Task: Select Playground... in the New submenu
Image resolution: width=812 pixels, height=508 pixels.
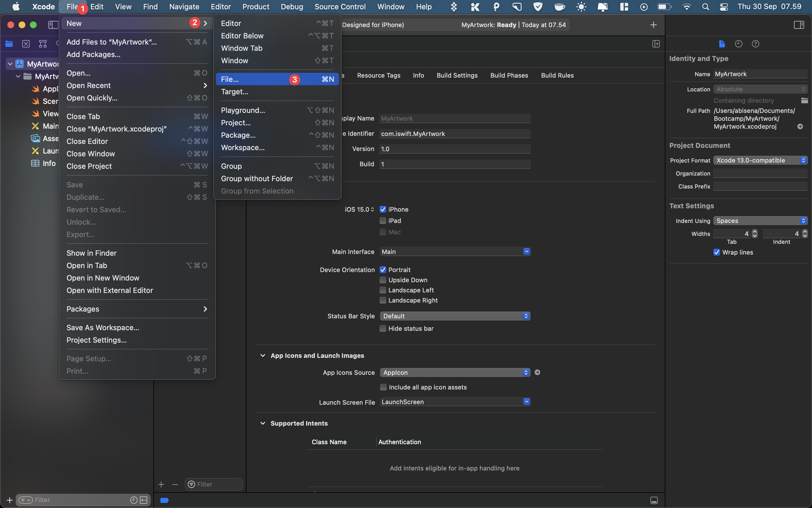Action: pos(277,110)
